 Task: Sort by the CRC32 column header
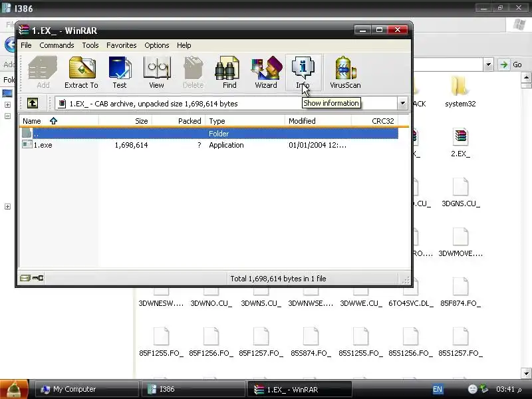pos(374,121)
